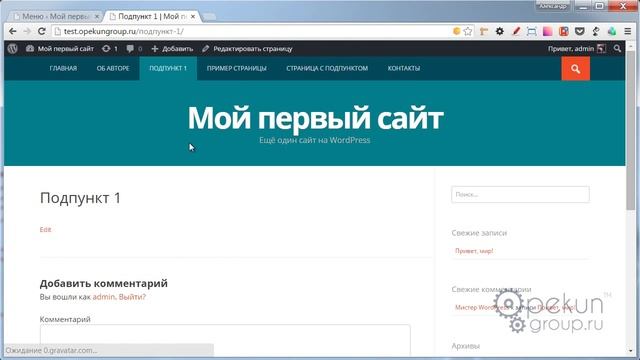Click admin bar search magnifier

(x=617, y=49)
